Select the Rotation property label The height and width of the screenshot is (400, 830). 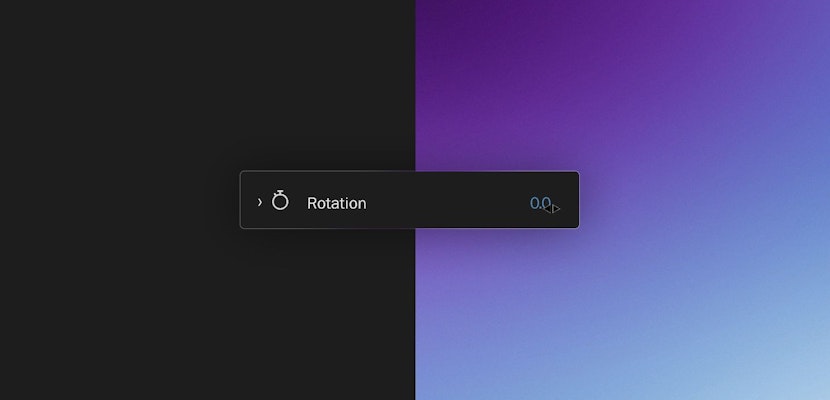pos(336,203)
